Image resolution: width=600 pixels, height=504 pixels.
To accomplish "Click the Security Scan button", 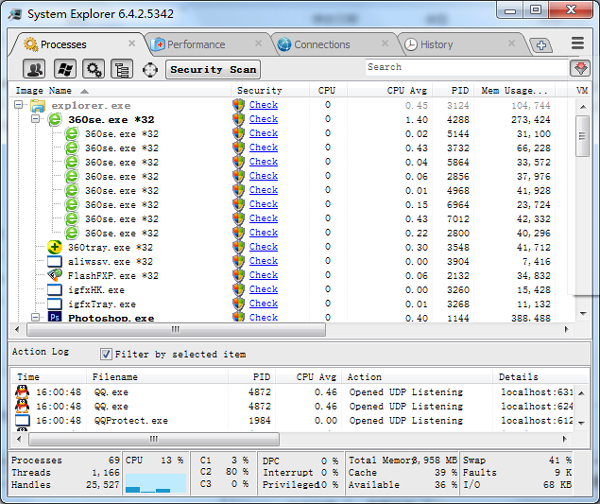I will click(x=213, y=70).
